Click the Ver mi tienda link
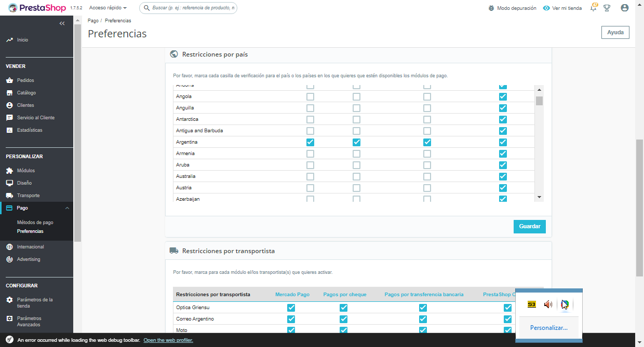The height and width of the screenshot is (347, 644). pyautogui.click(x=567, y=8)
